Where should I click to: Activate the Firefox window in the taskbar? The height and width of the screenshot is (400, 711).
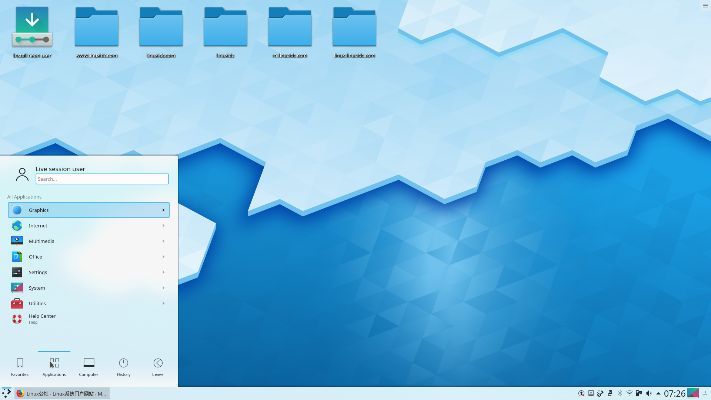pos(62,394)
